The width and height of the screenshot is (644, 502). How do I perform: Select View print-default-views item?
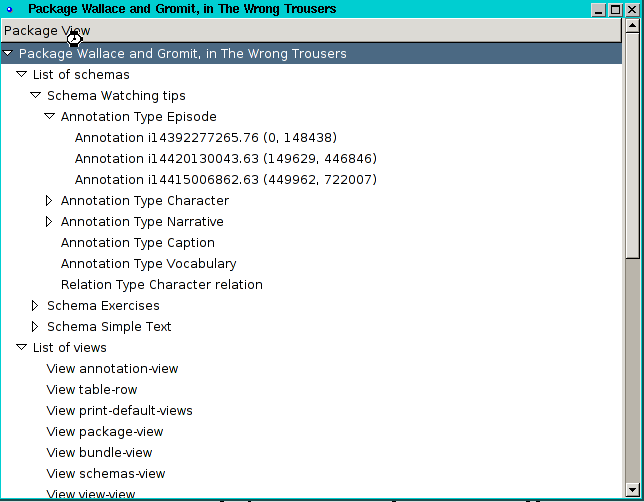pos(119,411)
